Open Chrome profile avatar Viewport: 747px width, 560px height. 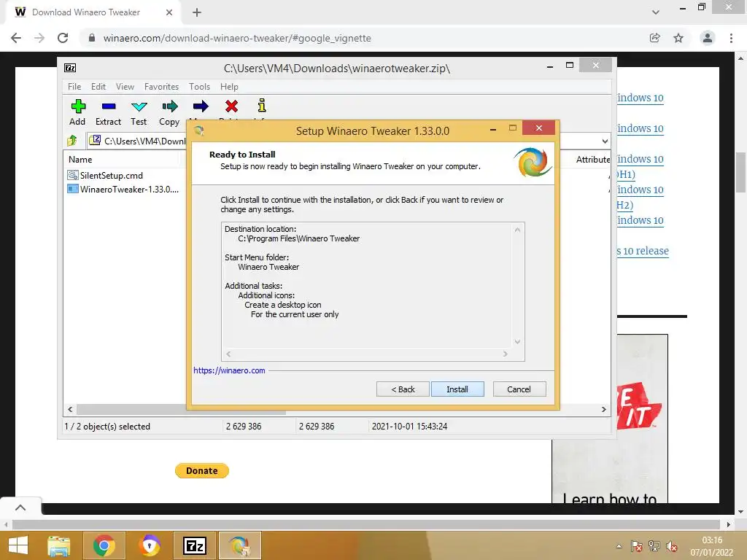coord(708,38)
